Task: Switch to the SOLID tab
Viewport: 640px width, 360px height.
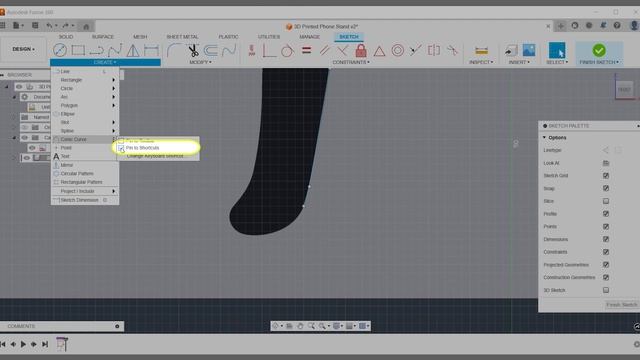Action: (x=66, y=37)
